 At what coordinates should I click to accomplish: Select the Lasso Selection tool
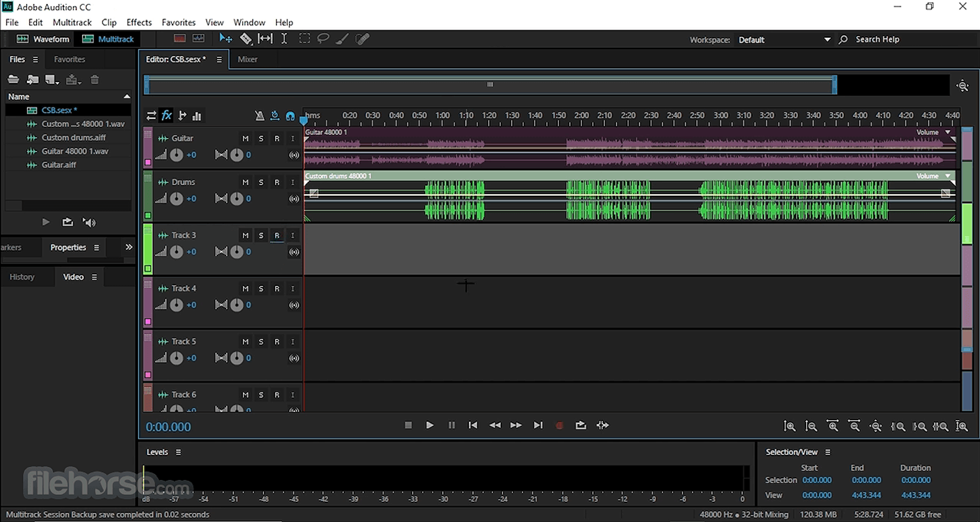coord(323,38)
